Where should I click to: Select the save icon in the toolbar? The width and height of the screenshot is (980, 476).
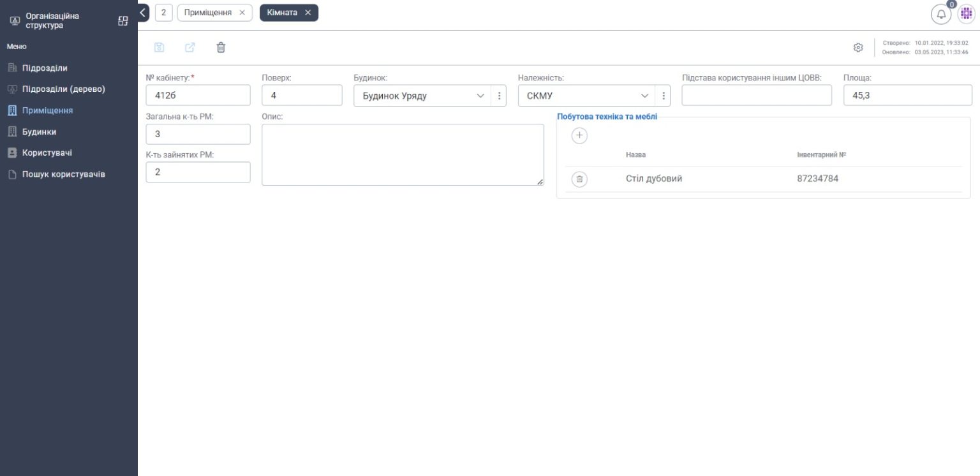point(159,47)
